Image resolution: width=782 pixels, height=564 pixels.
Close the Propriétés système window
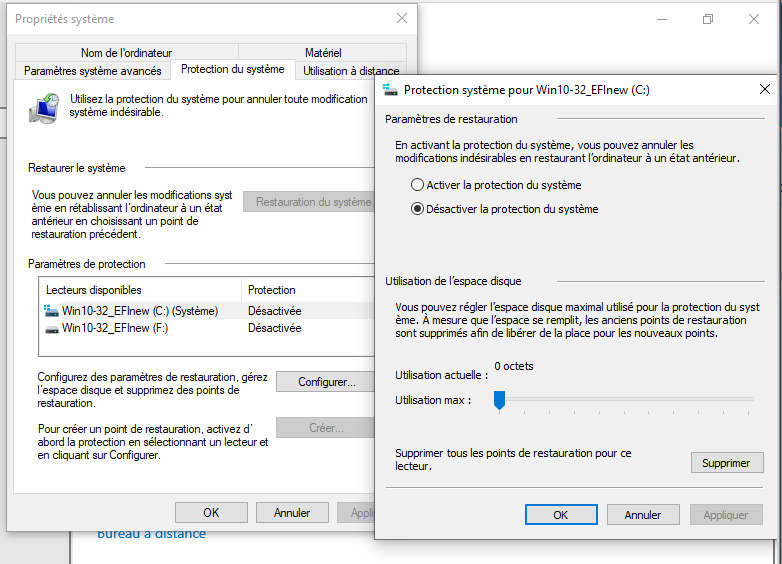(402, 18)
